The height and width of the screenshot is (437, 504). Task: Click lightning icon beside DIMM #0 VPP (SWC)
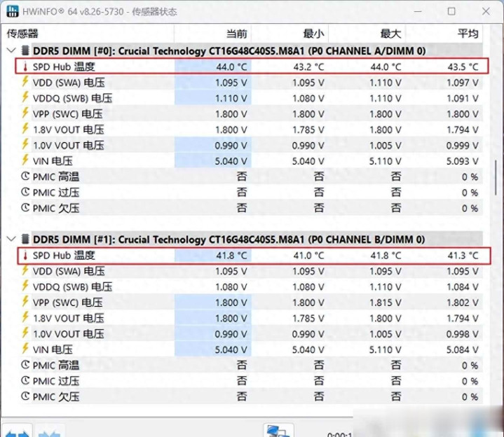(x=25, y=113)
